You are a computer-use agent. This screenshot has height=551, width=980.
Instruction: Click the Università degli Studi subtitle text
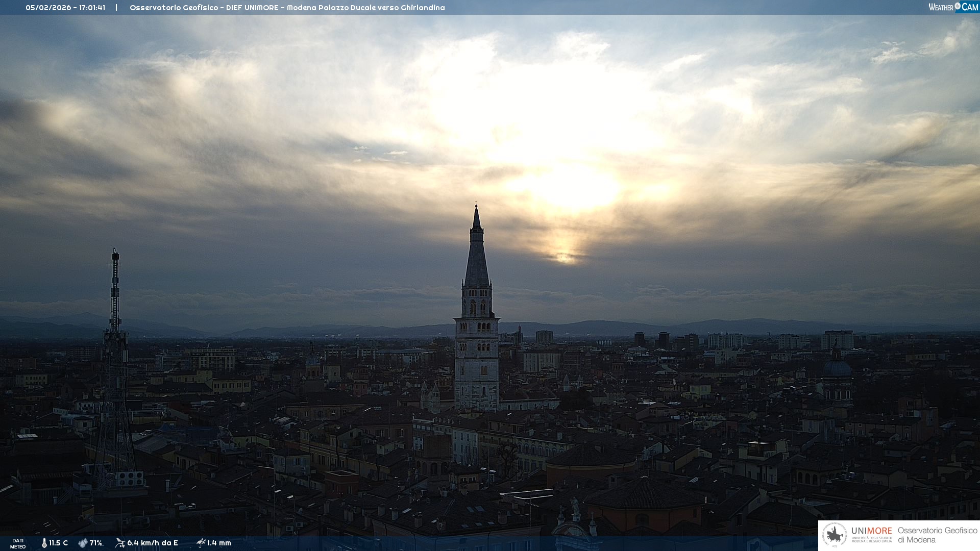point(871,540)
